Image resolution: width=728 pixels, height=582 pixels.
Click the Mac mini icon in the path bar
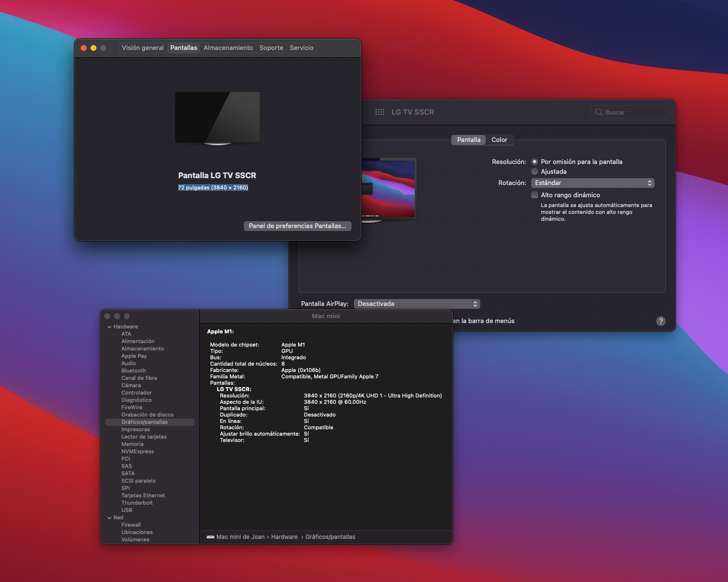[x=211, y=537]
